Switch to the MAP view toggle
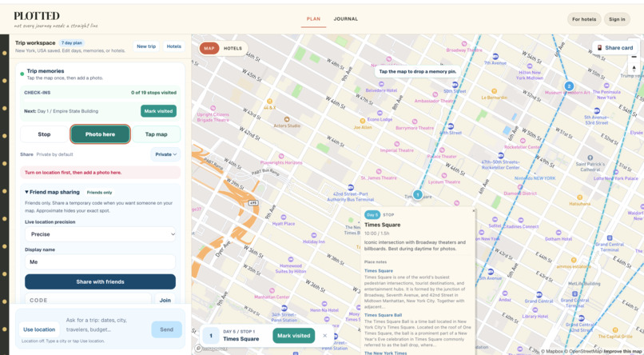Viewport: 644px width, 355px height. click(209, 49)
